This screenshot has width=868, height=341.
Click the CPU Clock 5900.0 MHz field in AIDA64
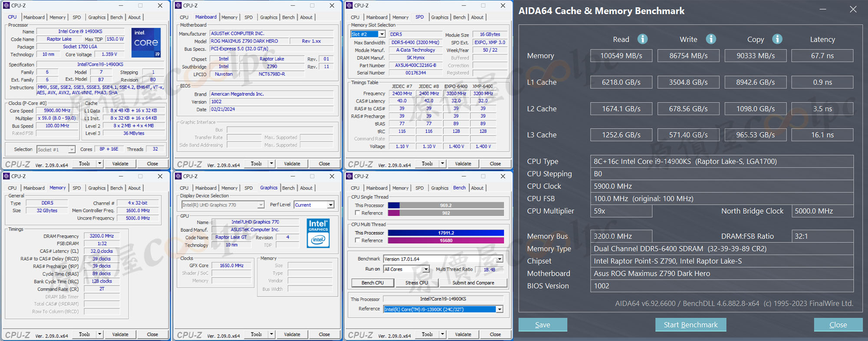coord(722,186)
